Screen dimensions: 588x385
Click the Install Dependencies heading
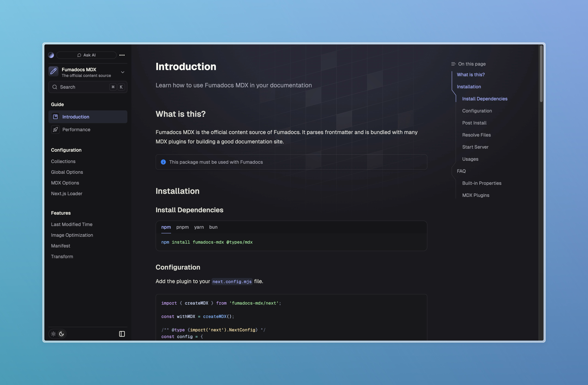(x=190, y=210)
